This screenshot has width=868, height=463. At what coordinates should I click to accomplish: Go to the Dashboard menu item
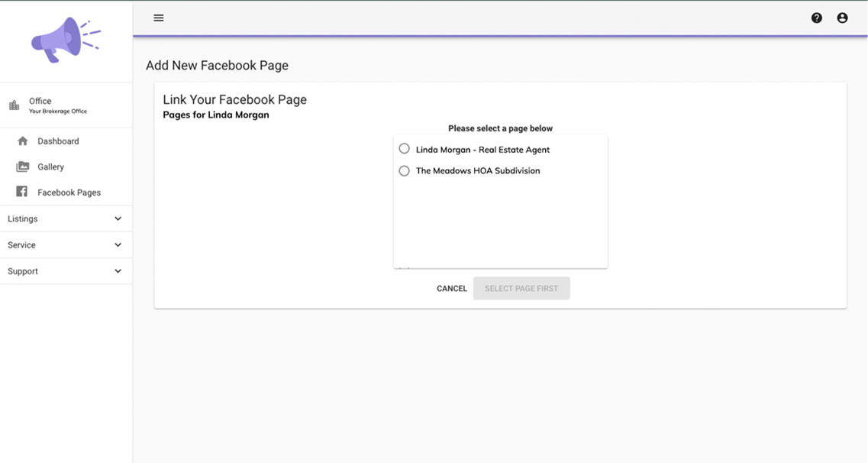58,141
